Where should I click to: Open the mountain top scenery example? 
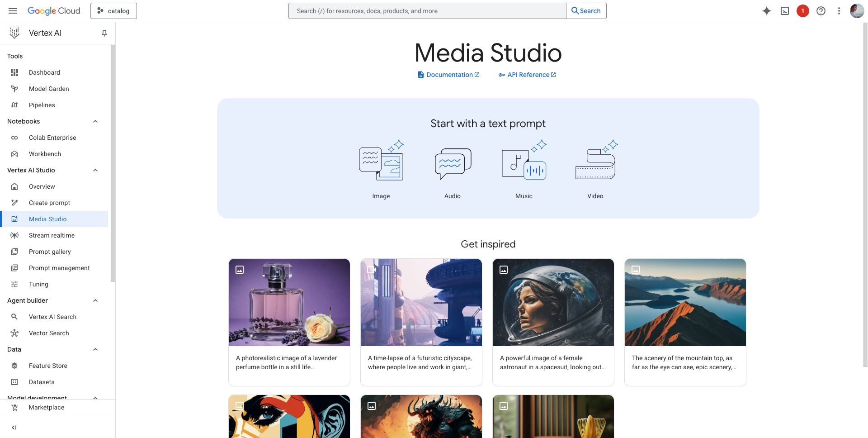(x=685, y=322)
